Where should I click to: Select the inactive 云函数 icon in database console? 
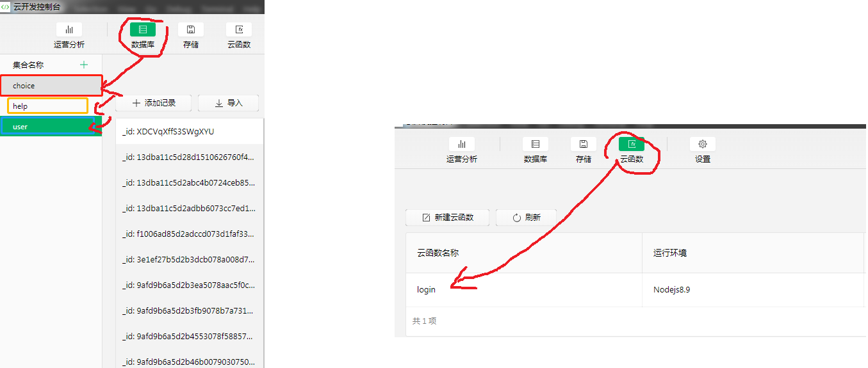(x=239, y=30)
